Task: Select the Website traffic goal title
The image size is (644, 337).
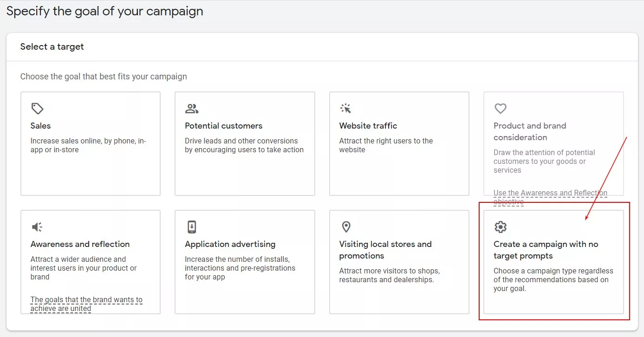Action: 368,126
